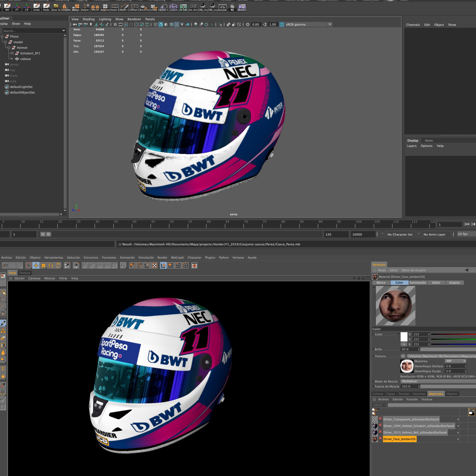Select the Rotate tool in BodyPaint toolbar
This screenshot has height=476, width=476.
[51, 265]
